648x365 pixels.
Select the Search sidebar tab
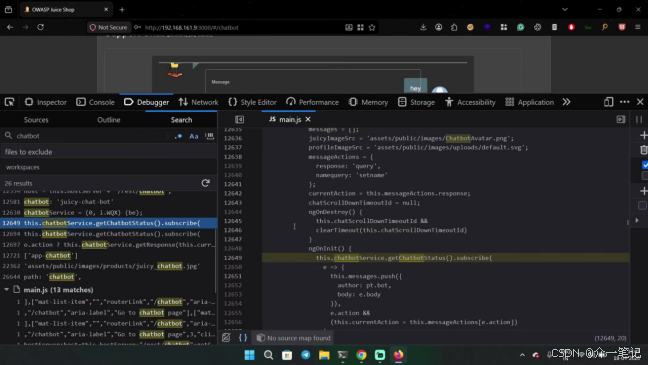click(181, 120)
